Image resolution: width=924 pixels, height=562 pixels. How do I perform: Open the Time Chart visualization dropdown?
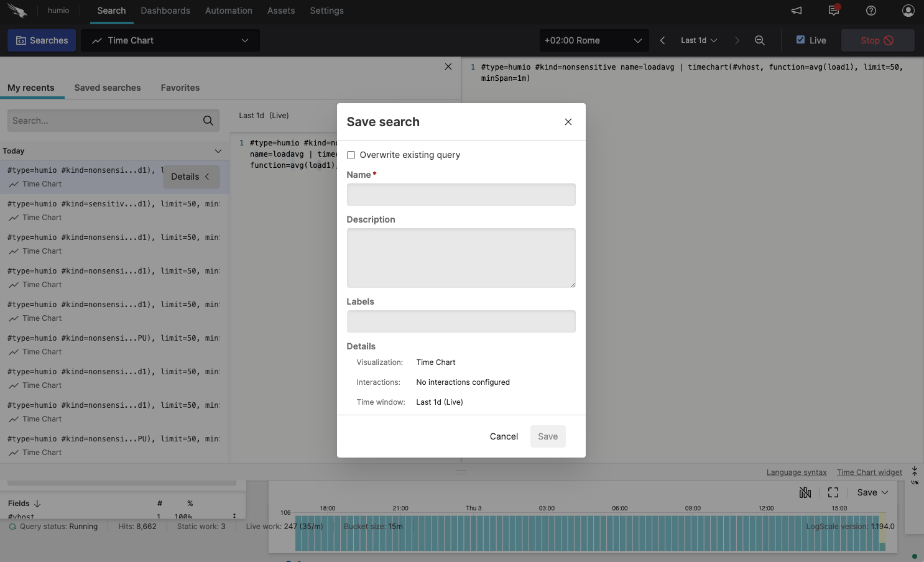pos(170,40)
